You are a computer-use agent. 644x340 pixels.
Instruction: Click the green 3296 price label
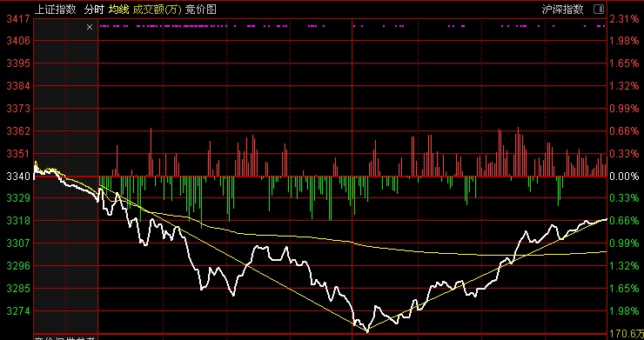18,266
